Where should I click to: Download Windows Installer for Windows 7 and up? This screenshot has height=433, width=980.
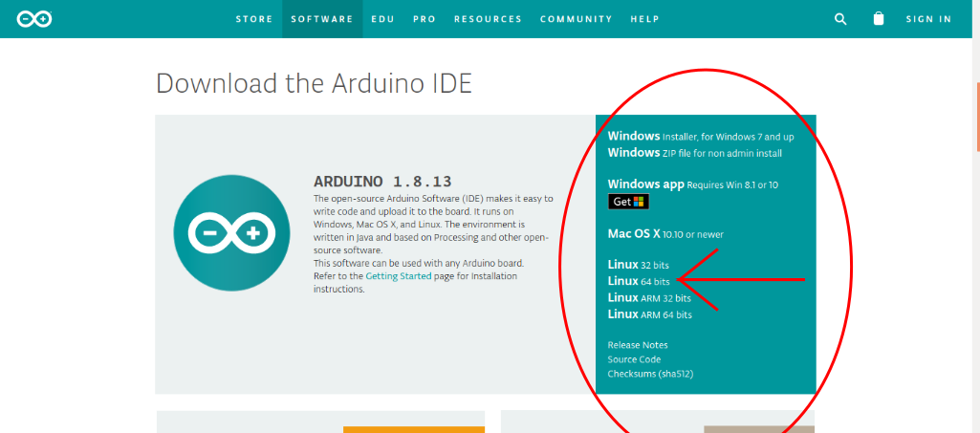[x=701, y=136]
